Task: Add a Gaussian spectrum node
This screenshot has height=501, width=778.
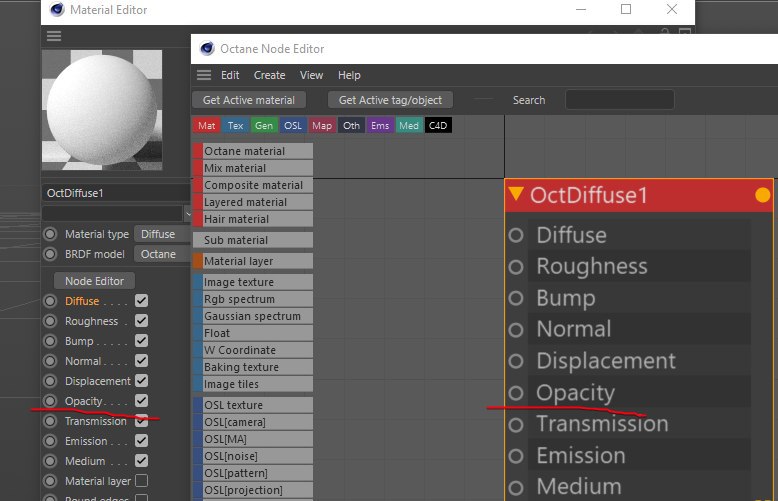Action: [253, 316]
